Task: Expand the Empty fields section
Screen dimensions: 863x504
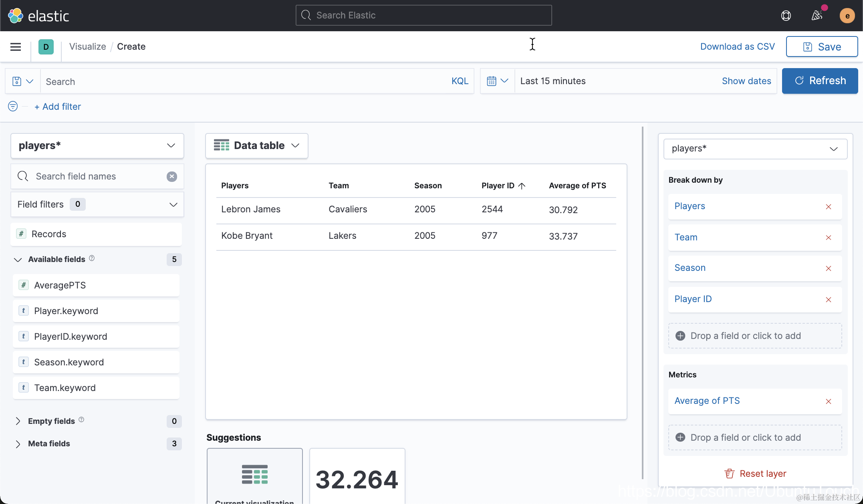Action: 18,421
